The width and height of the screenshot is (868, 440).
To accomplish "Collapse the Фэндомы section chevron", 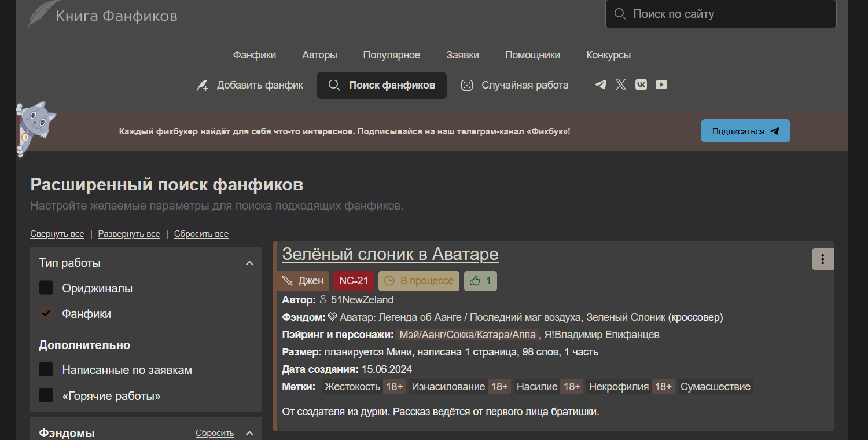I will [249, 433].
